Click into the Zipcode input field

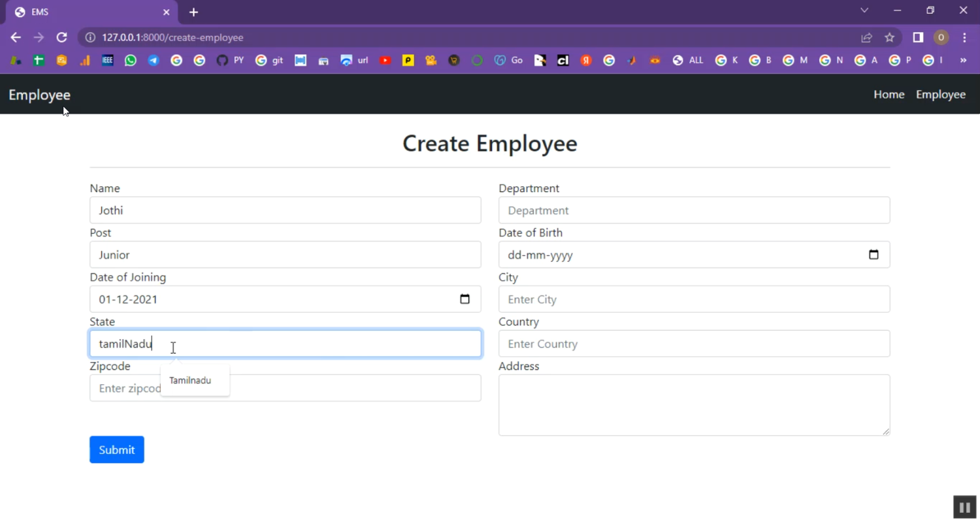(286, 388)
